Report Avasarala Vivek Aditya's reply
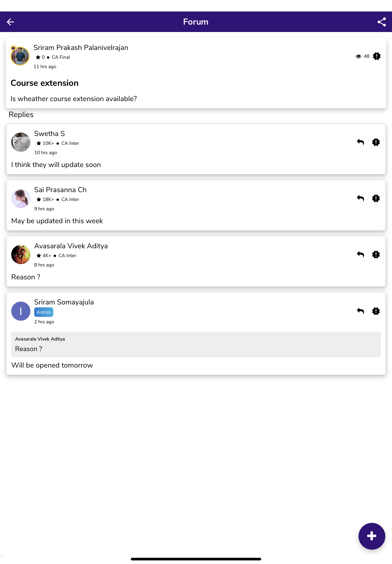Viewport: 392px width, 564px height. [376, 254]
